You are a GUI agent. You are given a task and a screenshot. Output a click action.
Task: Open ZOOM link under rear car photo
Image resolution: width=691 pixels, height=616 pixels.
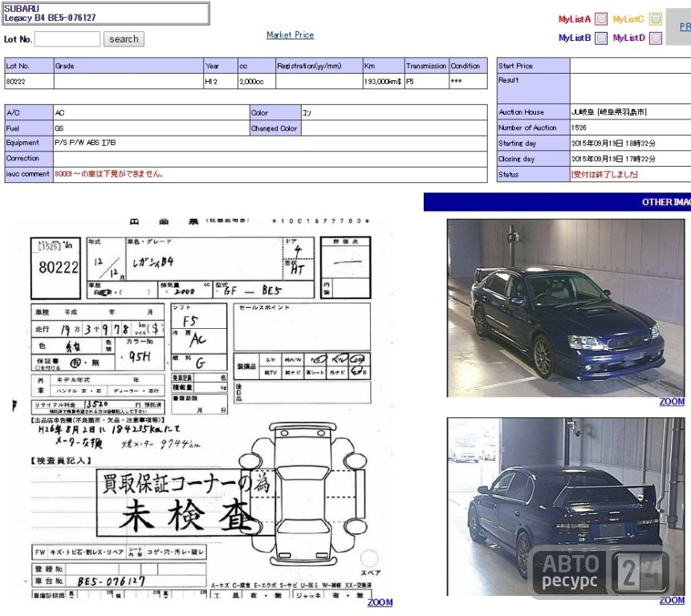coord(672,600)
